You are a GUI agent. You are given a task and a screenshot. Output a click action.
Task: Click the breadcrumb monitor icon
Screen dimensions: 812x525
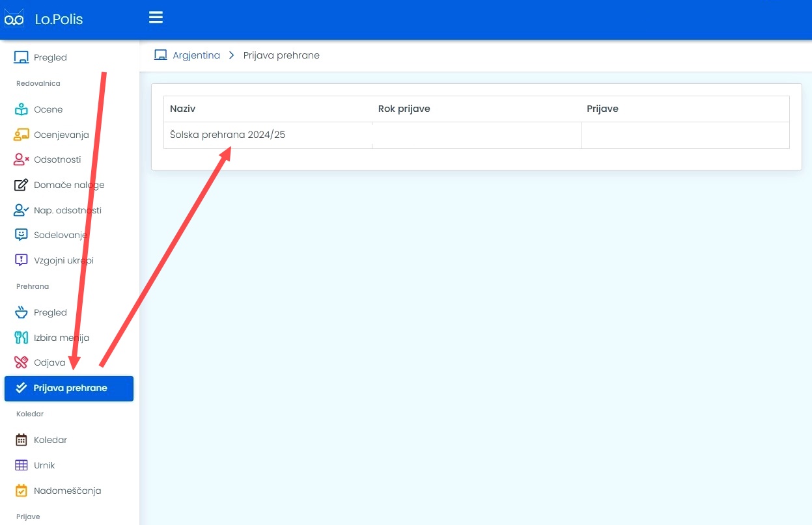[161, 55]
